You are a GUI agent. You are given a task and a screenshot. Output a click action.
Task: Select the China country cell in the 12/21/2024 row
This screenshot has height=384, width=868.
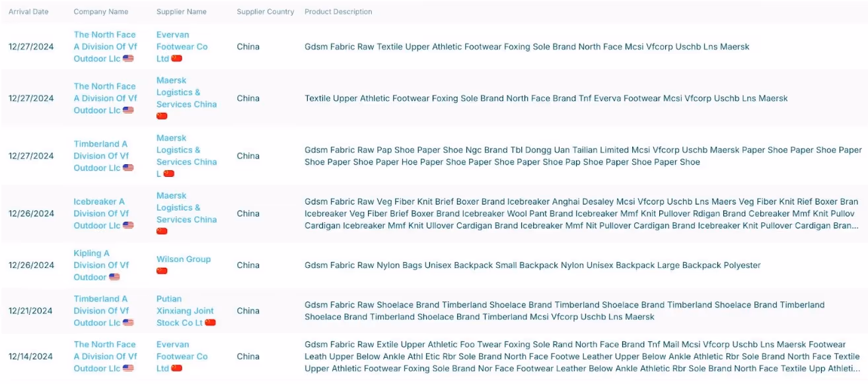coord(248,311)
